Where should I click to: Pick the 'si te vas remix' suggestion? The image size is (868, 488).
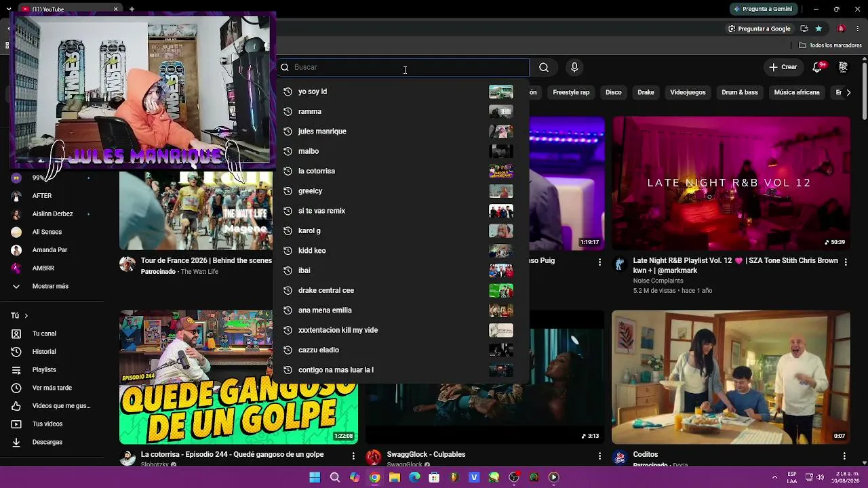point(401,211)
